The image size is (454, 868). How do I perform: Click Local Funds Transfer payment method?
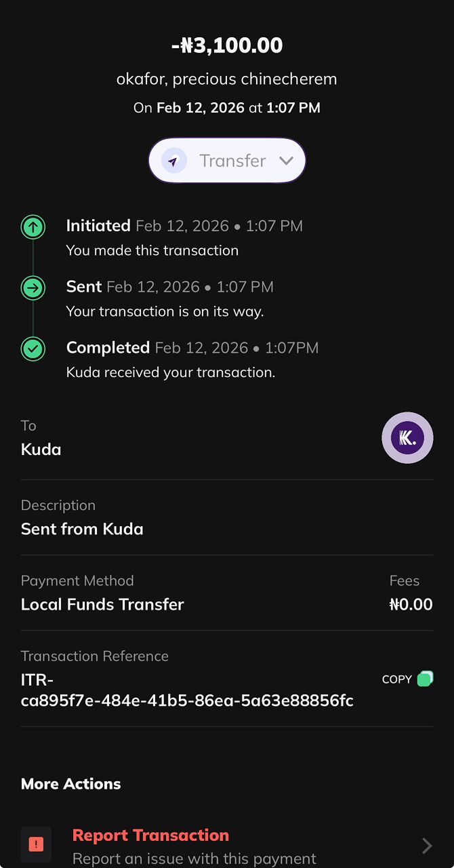tap(102, 604)
